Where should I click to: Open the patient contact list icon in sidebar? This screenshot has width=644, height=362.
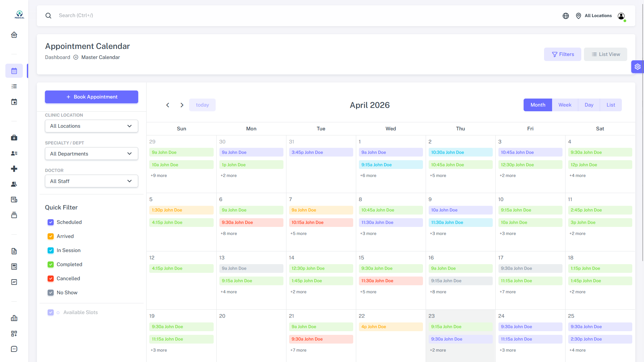click(x=14, y=153)
